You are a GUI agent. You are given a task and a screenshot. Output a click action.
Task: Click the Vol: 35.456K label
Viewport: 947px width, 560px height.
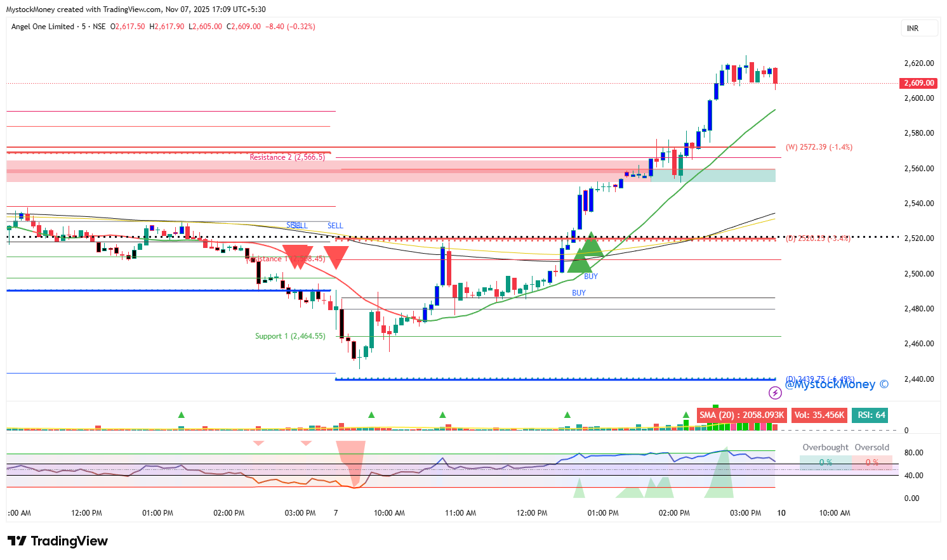tap(819, 415)
